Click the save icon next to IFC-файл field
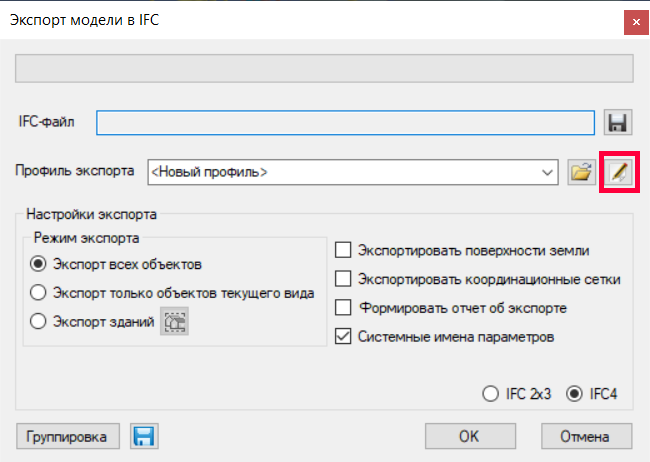The height and width of the screenshot is (462, 650). coord(618,122)
